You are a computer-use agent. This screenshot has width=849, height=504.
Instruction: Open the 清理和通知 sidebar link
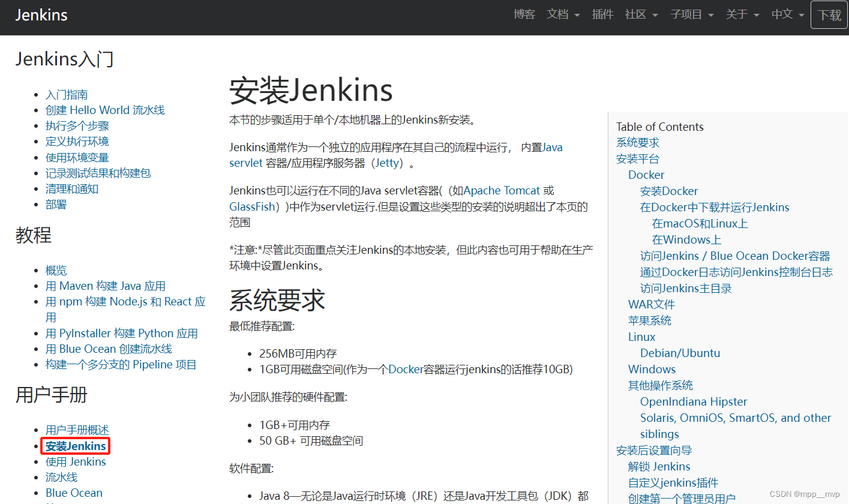tap(72, 188)
